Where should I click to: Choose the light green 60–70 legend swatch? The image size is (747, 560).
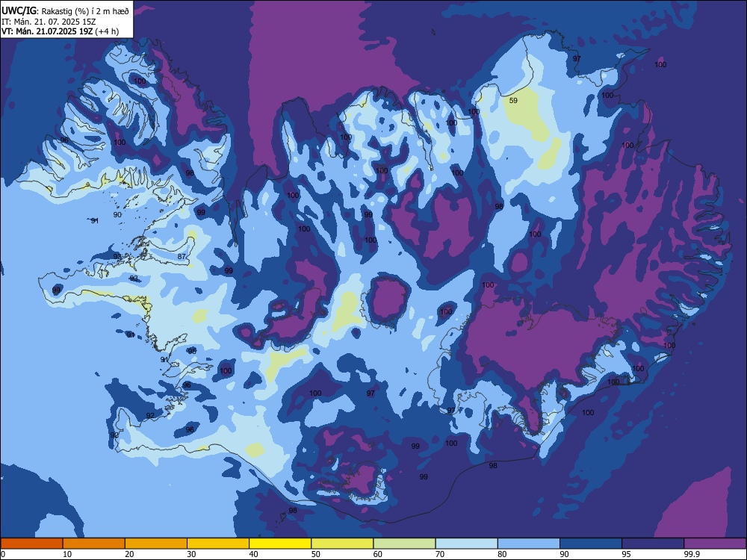click(x=404, y=544)
